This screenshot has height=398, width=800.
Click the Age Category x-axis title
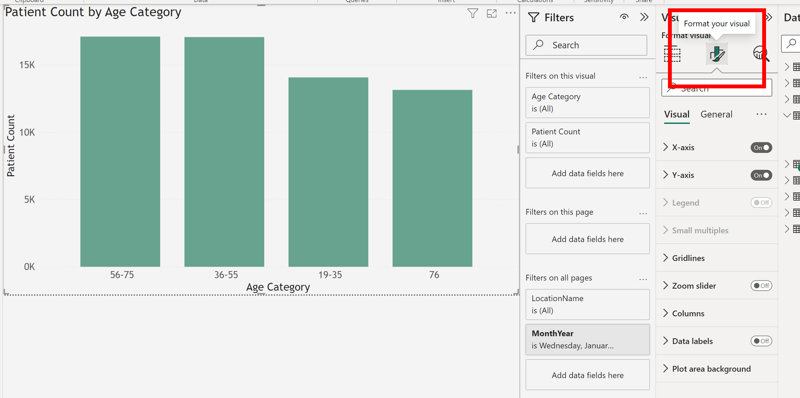point(278,287)
